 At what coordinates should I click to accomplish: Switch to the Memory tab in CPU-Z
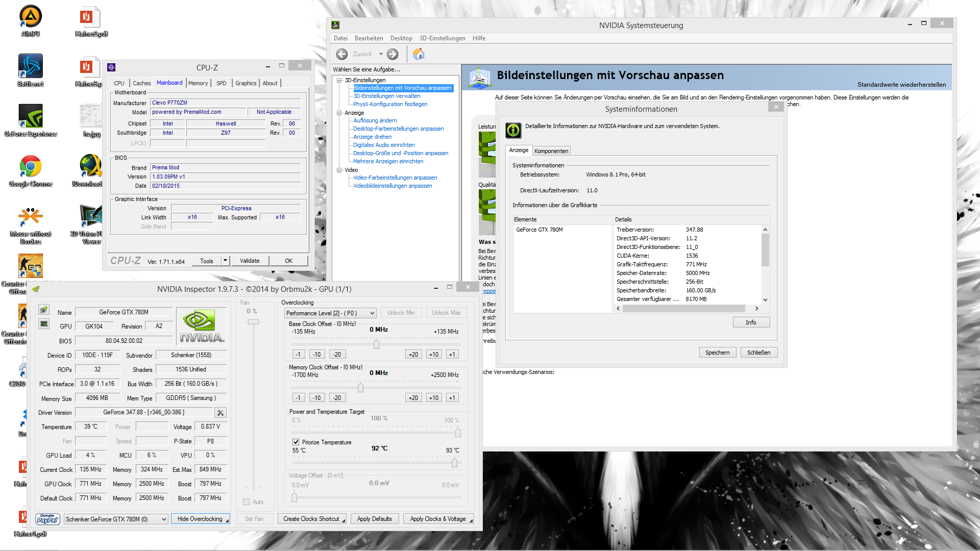pos(198,83)
